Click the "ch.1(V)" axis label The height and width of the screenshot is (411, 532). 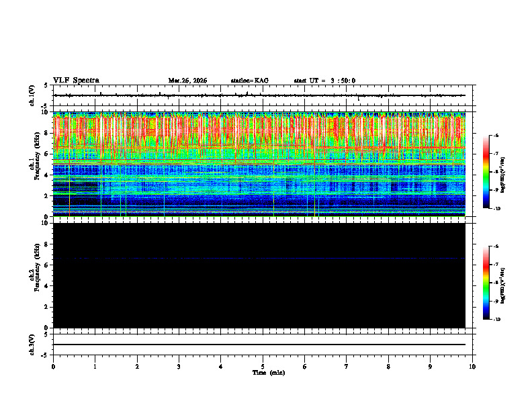32,95
